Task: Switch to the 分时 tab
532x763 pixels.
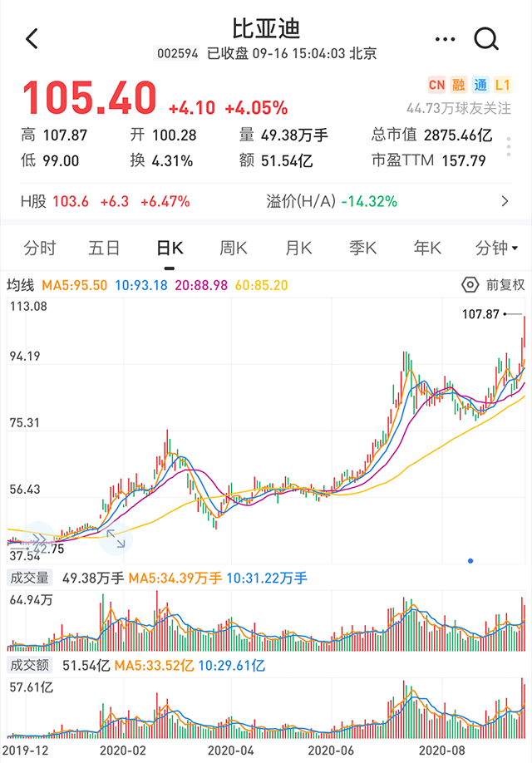Action: pos(39,249)
